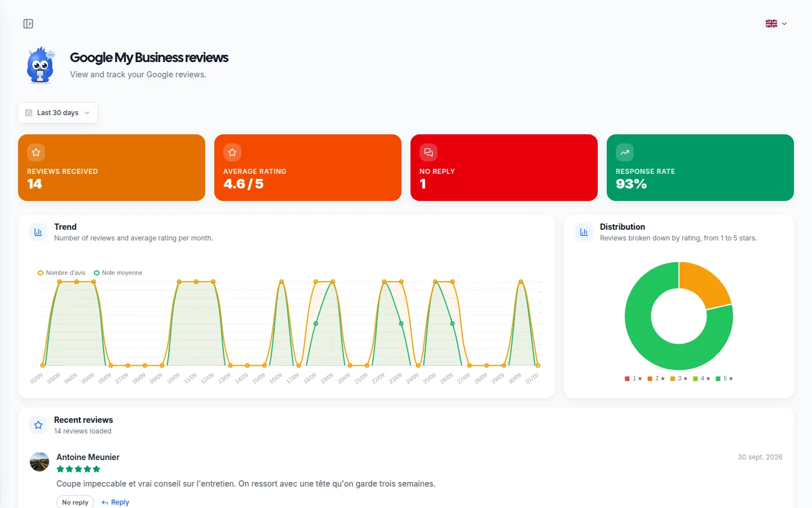Toggle the sidebar panel icon
This screenshot has width=812, height=508.
click(28, 24)
